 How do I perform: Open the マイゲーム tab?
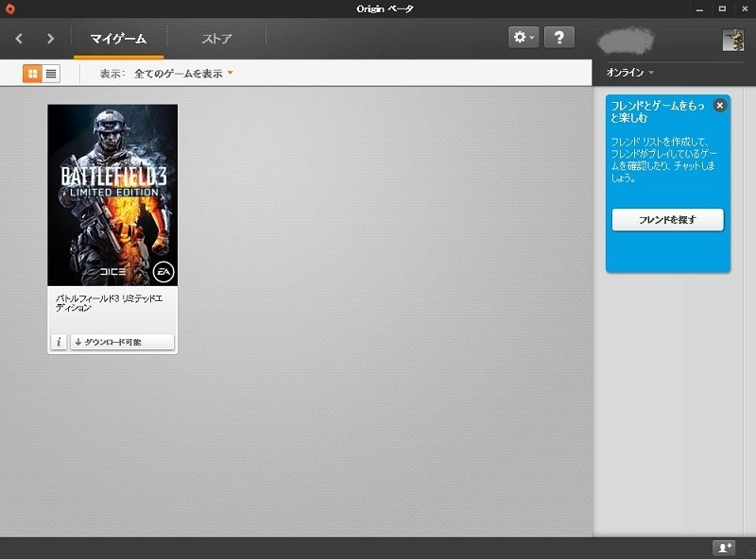(x=118, y=39)
